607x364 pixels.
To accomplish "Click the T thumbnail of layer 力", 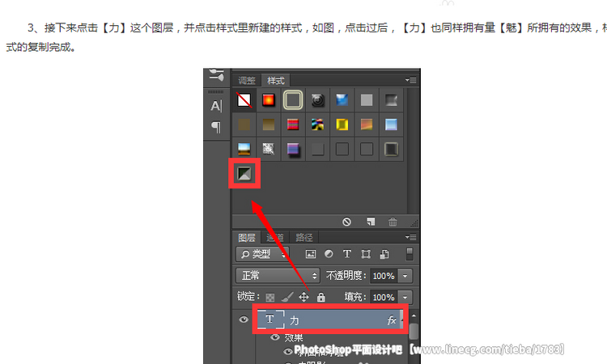I will (270, 320).
